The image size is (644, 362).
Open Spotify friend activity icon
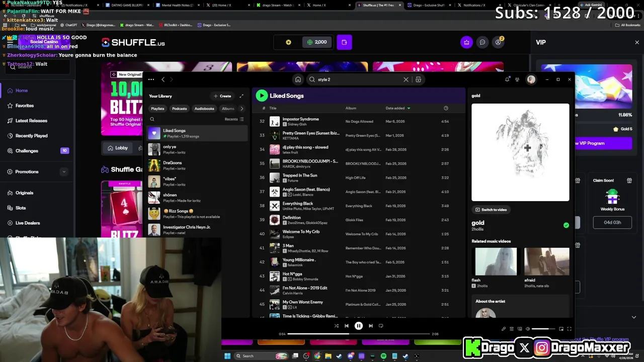pyautogui.click(x=517, y=79)
